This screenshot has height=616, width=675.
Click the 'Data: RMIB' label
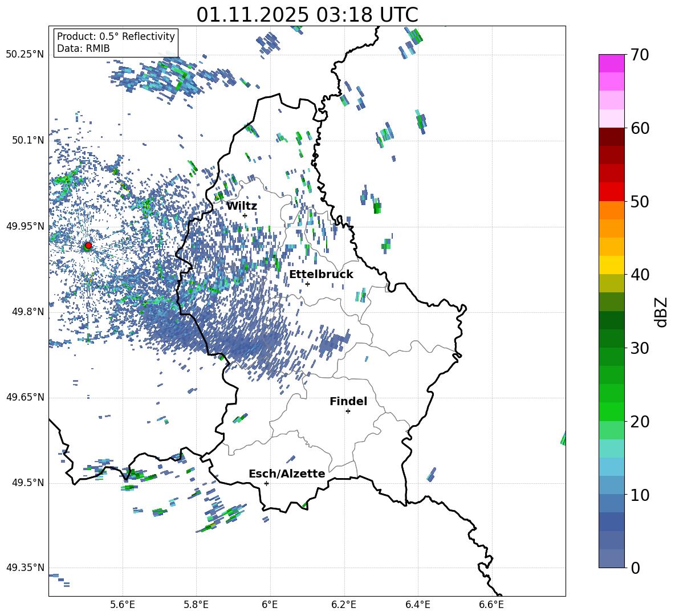click(x=83, y=48)
